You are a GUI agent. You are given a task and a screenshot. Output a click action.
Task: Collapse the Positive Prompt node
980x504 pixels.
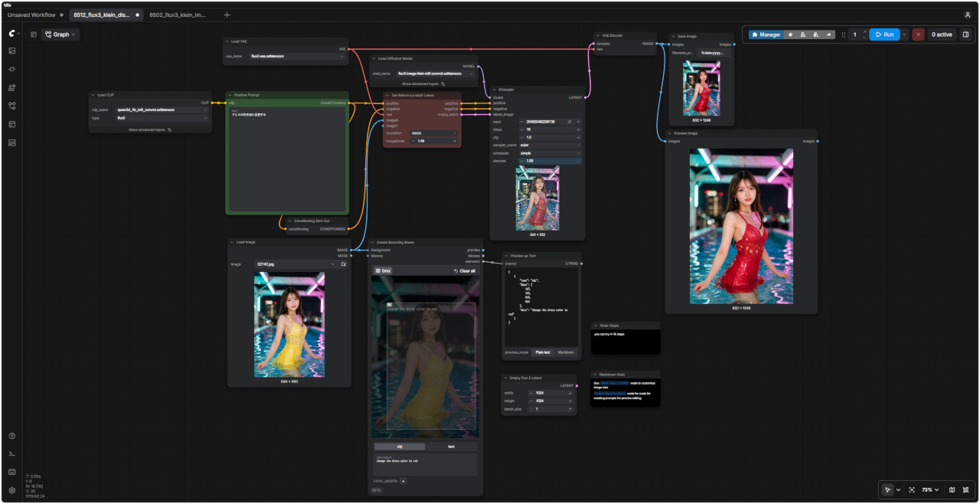click(x=230, y=95)
